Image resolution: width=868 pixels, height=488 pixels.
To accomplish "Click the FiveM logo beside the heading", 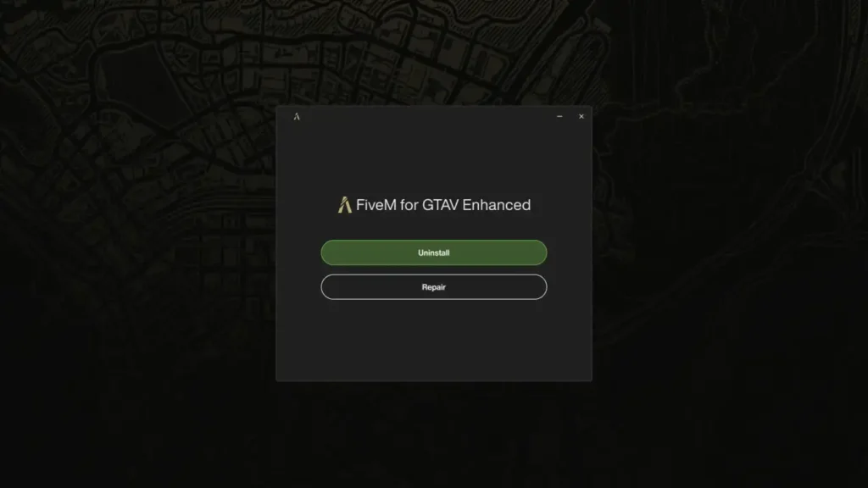I will click(x=344, y=205).
